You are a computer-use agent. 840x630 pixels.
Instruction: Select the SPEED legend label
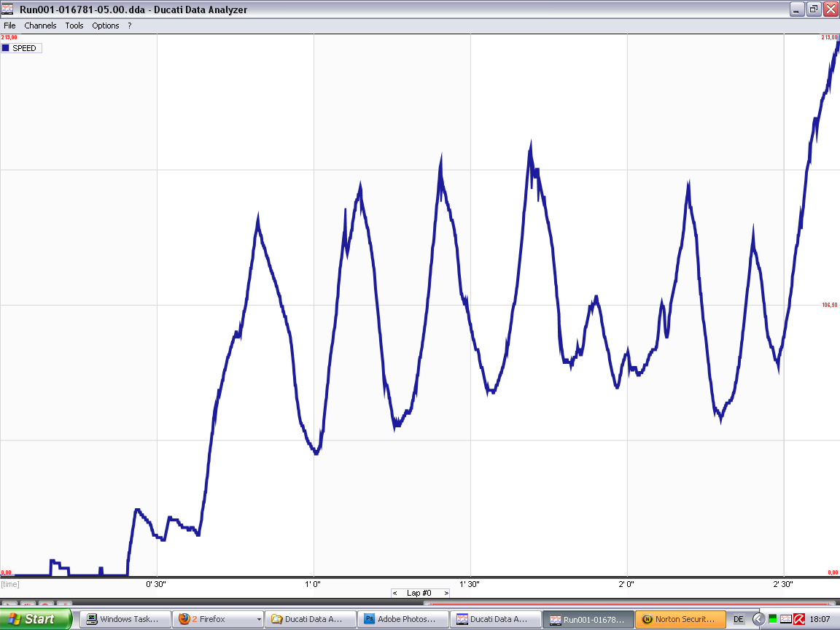(24, 48)
